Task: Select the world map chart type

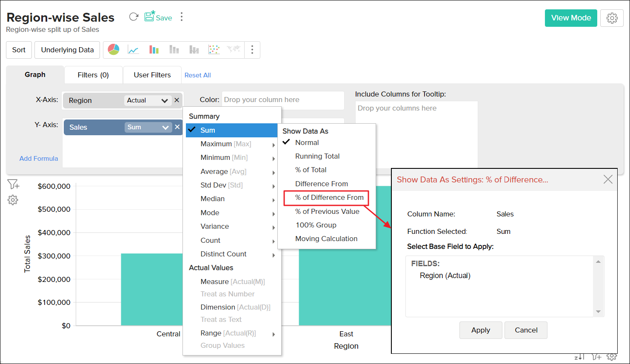Action: click(x=234, y=49)
